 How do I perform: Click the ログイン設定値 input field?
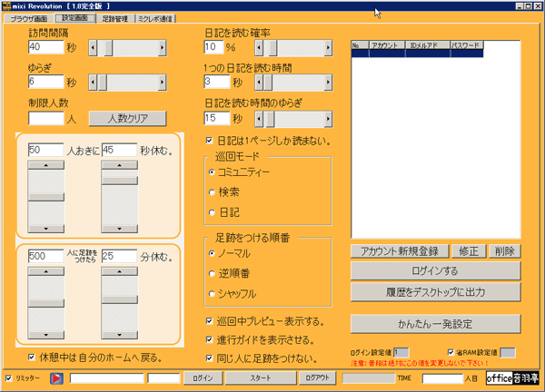[401, 352]
